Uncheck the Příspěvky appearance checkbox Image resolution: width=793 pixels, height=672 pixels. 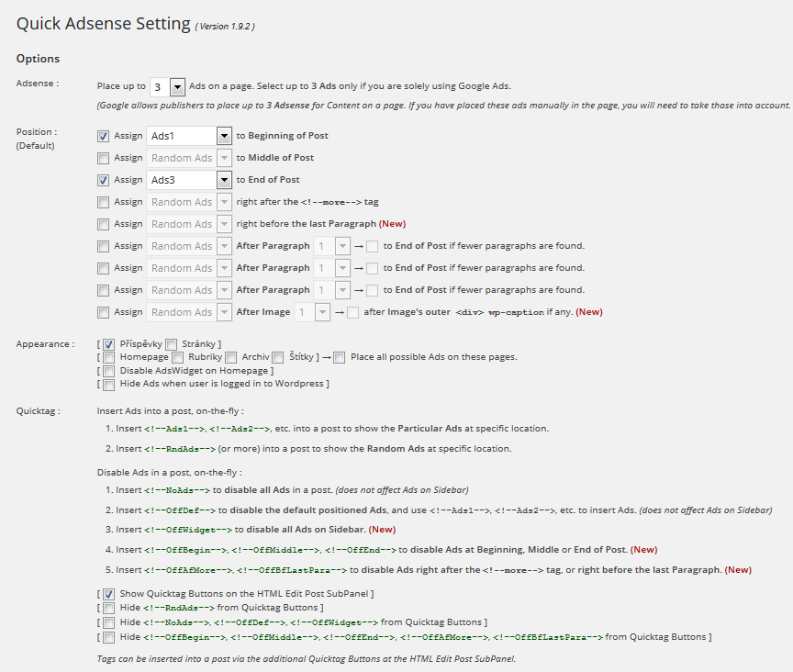(x=109, y=344)
